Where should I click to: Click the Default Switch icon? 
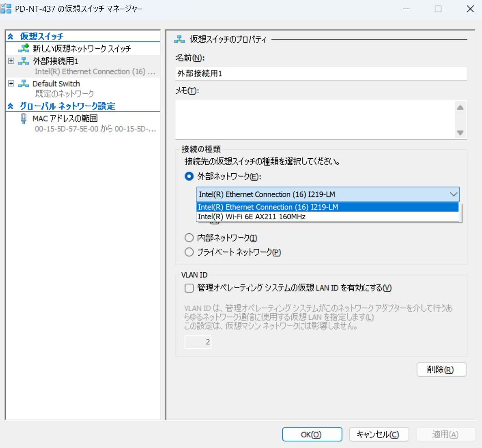pyautogui.click(x=24, y=83)
